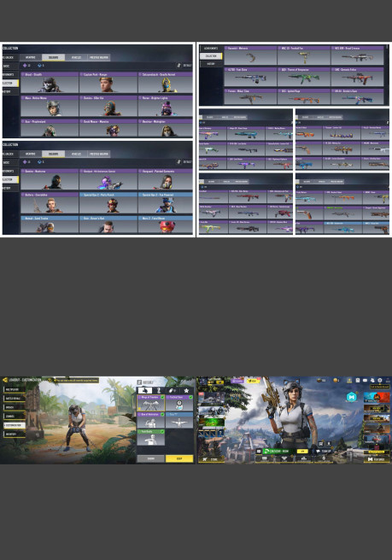Open Prestige Weapon tab above the Ghost card
The width and height of the screenshot is (392, 560).
click(x=98, y=57)
